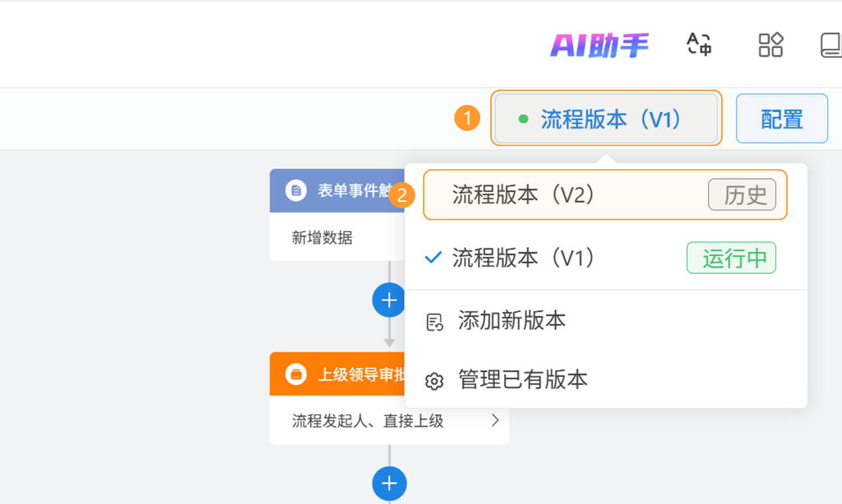Click the 表单事件 trigger node icon

(296, 190)
